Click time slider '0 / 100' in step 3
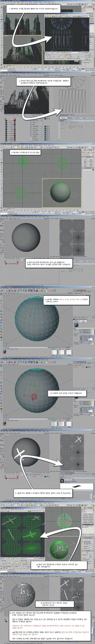 [9, 208]
